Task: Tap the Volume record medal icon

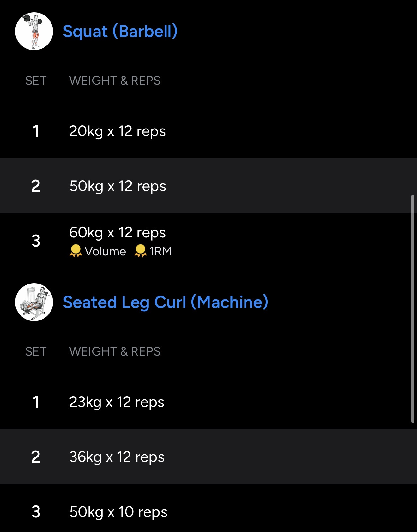Action: coord(76,251)
